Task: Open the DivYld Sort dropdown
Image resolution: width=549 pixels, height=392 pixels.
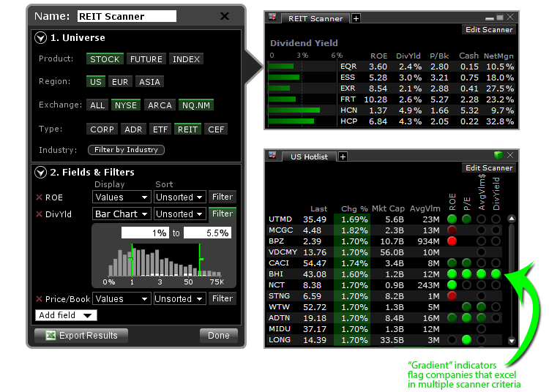Action: click(x=179, y=214)
